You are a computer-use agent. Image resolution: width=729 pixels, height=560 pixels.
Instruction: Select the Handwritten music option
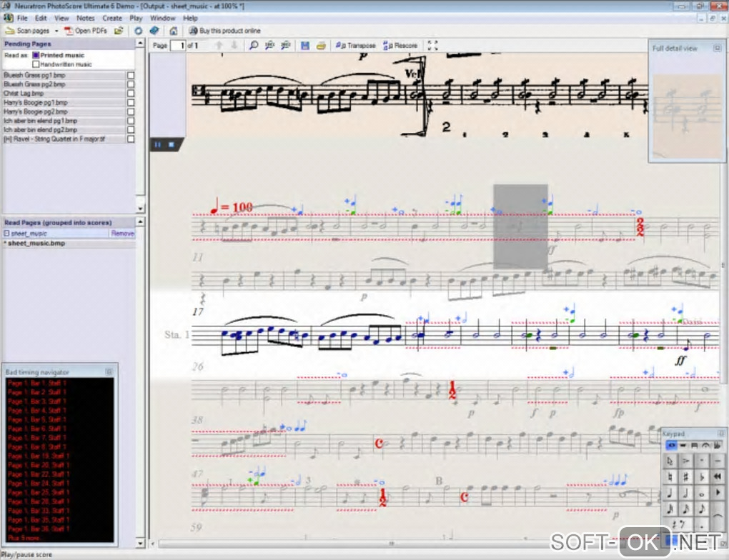click(x=36, y=64)
